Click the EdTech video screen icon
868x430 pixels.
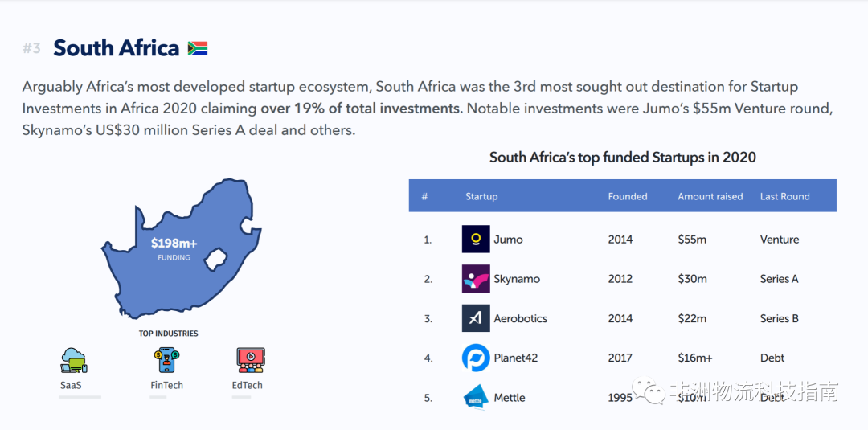[250, 360]
